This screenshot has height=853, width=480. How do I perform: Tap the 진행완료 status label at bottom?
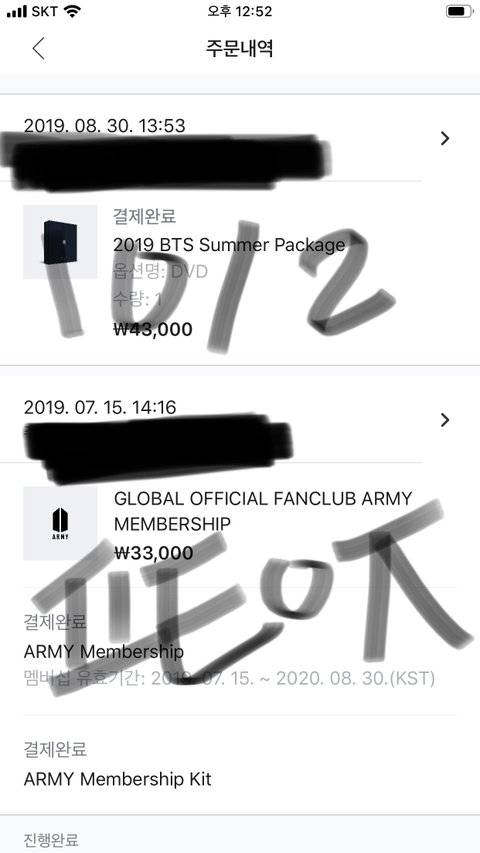click(51, 839)
